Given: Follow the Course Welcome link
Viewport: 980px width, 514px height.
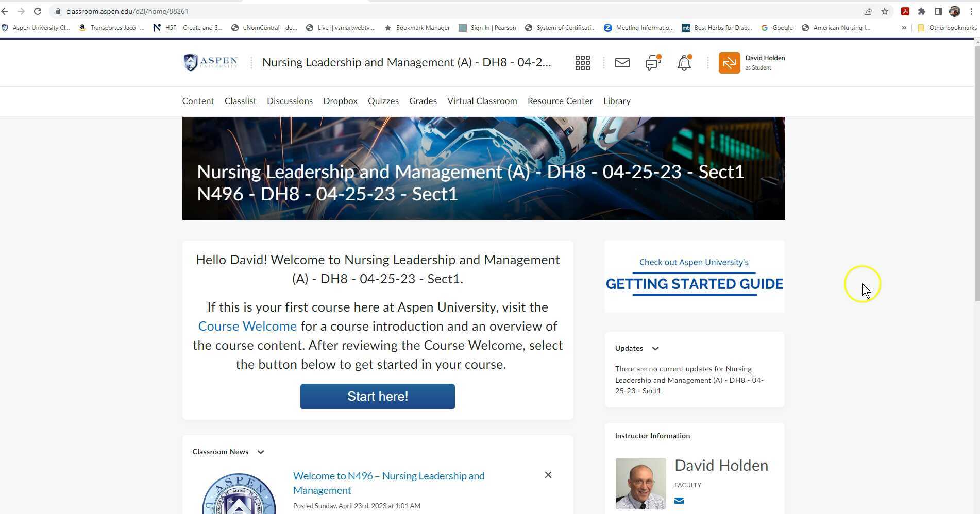Looking at the screenshot, I should pos(247,327).
